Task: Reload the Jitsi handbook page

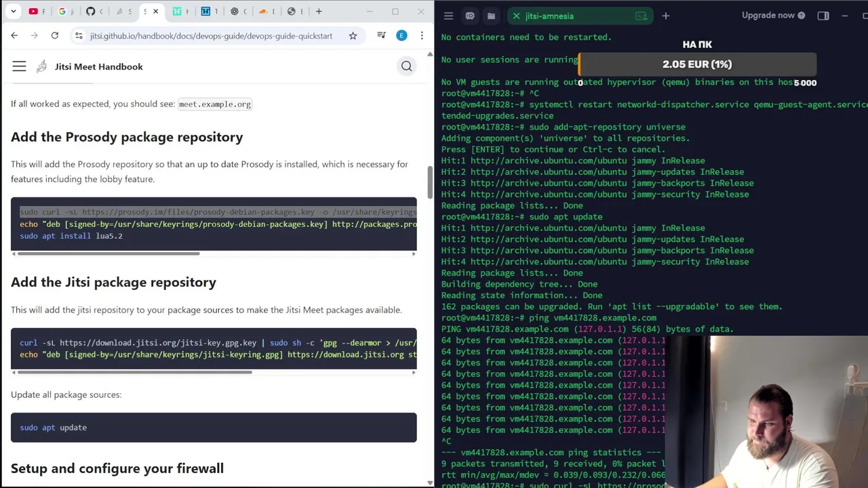Action: (55, 36)
